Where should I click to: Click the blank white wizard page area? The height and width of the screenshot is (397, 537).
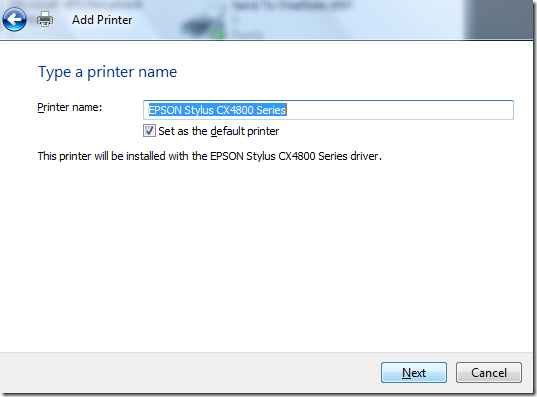point(267,257)
